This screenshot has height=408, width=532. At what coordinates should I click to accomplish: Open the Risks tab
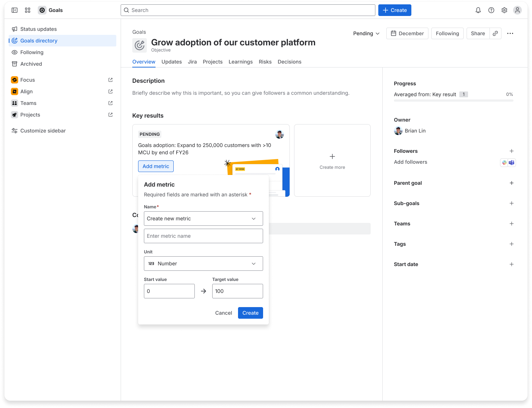pyautogui.click(x=265, y=62)
